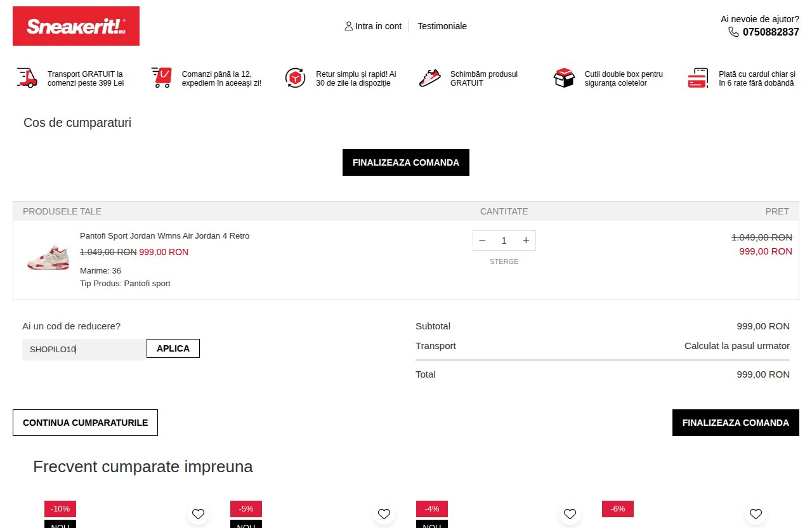The width and height of the screenshot is (812, 528).
Task: Decrease quantity with minus button
Action: pos(482,241)
